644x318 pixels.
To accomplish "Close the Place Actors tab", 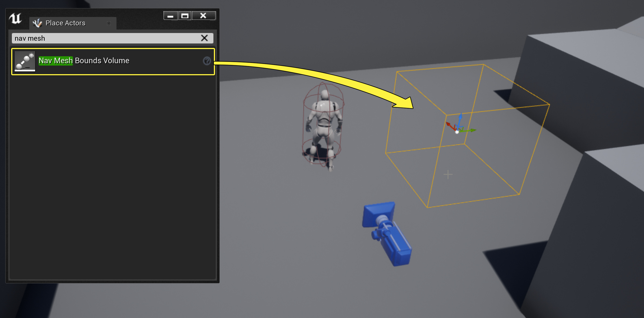I will click(109, 23).
